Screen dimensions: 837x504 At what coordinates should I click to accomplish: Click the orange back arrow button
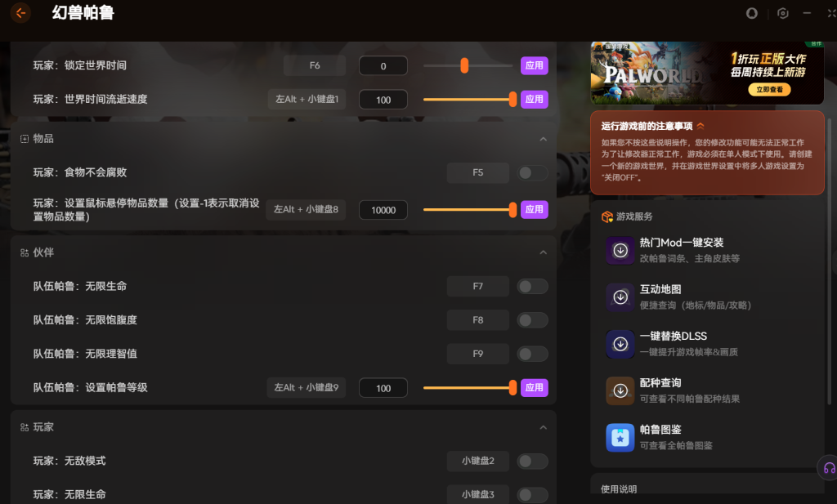[x=20, y=12]
